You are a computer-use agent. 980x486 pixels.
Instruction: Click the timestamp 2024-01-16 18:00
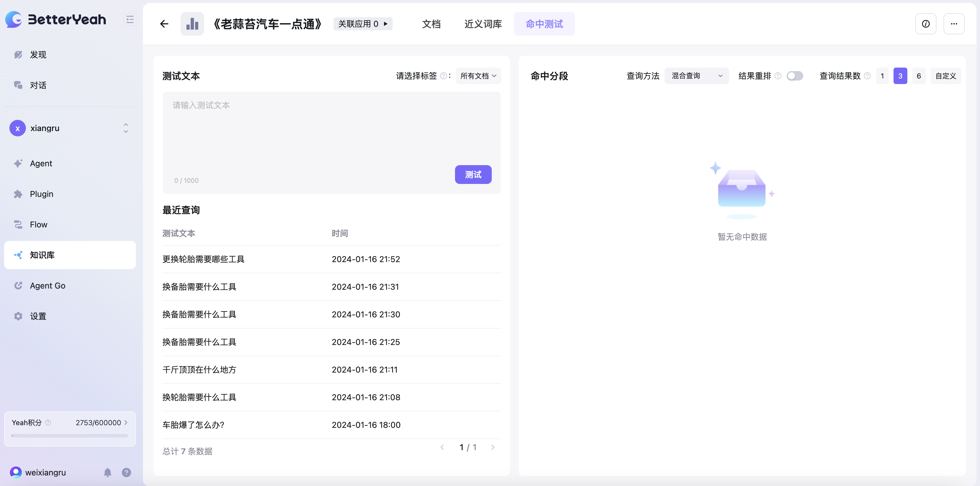point(366,425)
